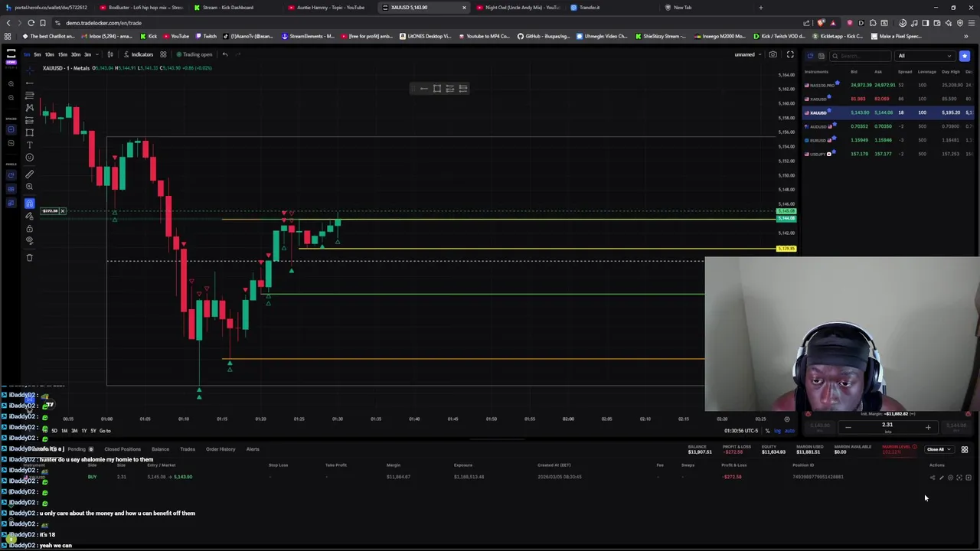Select the long position forecasting tool
Image resolution: width=980 pixels, height=551 pixels.
(29, 120)
